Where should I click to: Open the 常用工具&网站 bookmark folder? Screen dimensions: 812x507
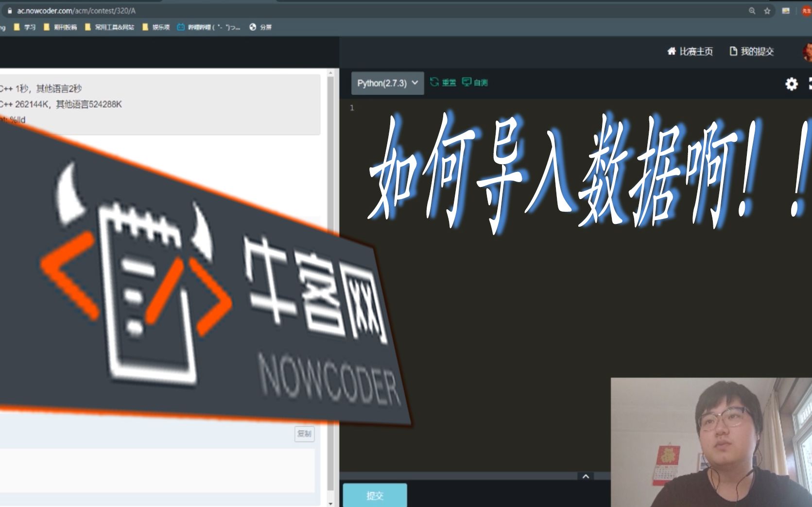(109, 27)
